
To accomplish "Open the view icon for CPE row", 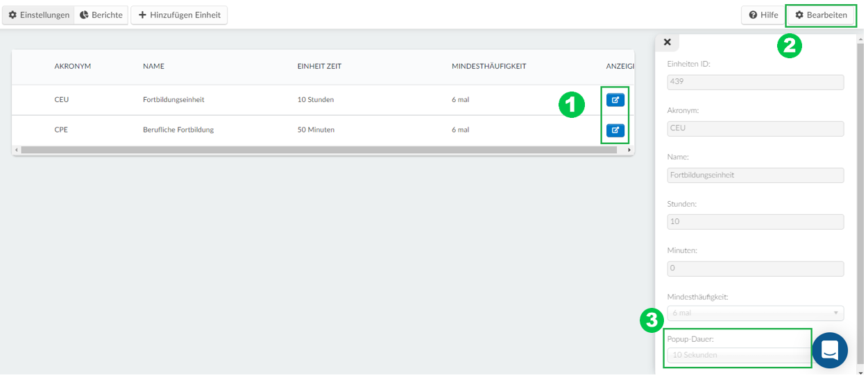I will coord(615,130).
